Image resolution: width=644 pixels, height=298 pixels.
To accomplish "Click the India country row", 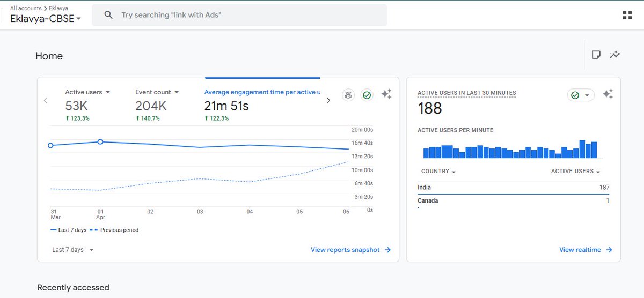I will coord(514,188).
